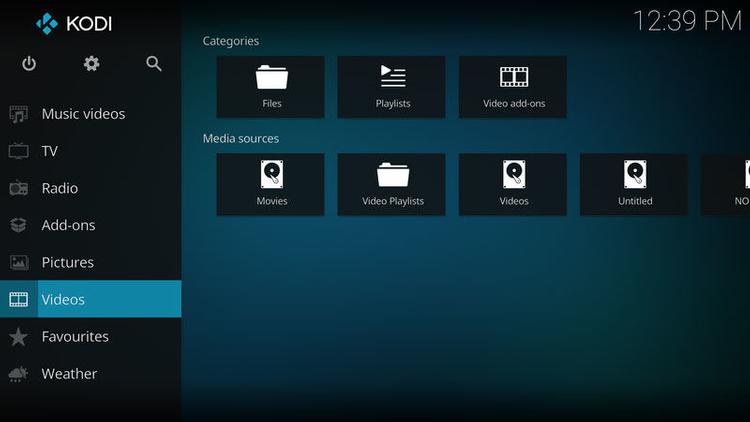Open Favourites from the sidebar

pyautogui.click(x=75, y=337)
